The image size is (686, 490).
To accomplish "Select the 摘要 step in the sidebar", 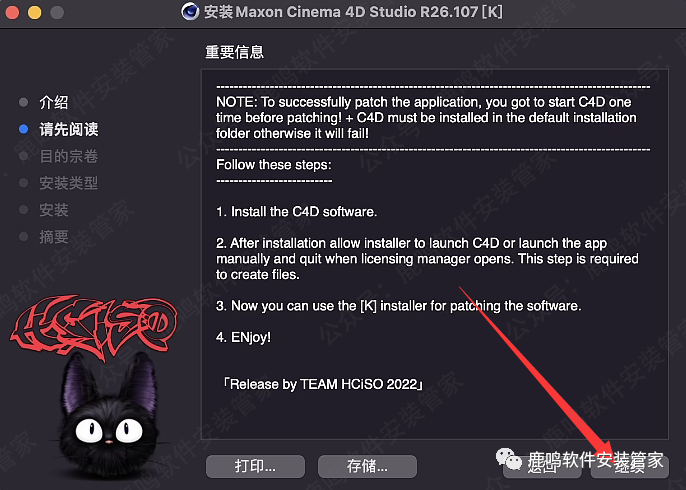I will pyautogui.click(x=54, y=237).
